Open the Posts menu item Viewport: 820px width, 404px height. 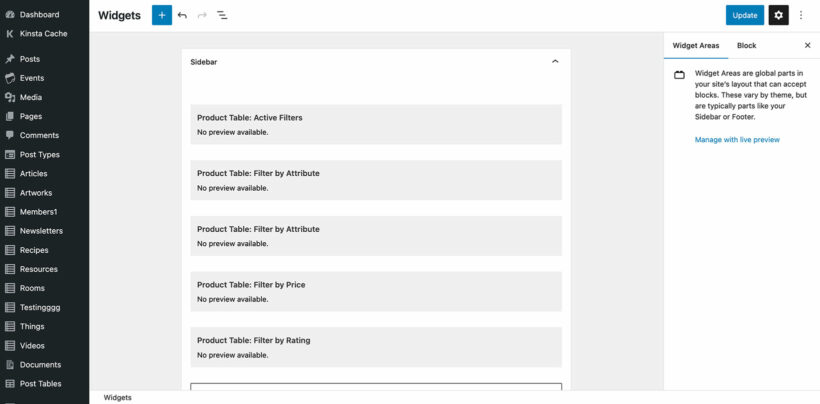point(30,59)
